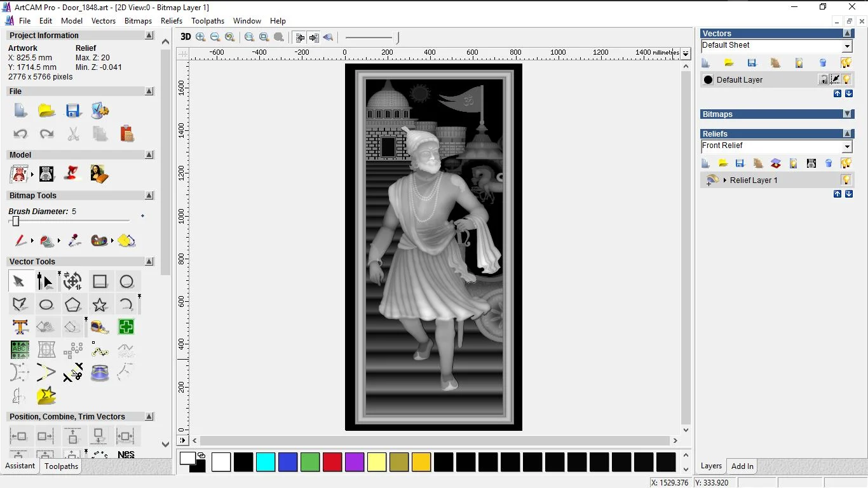Image resolution: width=868 pixels, height=488 pixels.
Task: Switch to the Add In tab
Action: [x=742, y=466]
